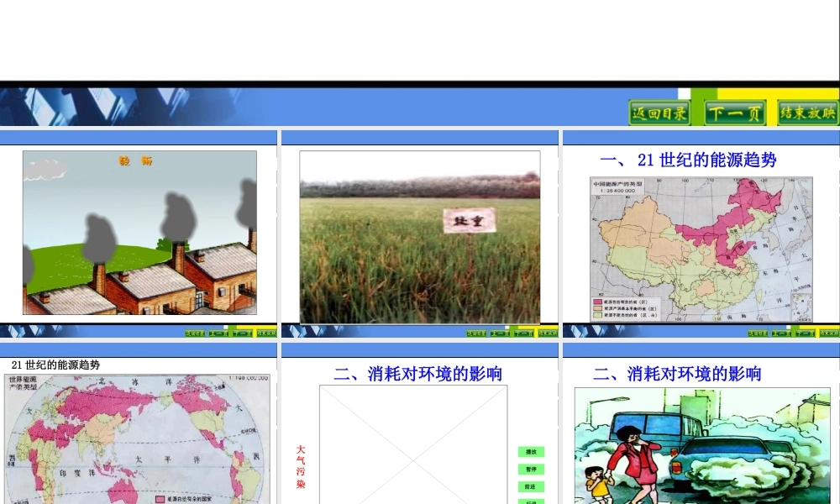Click the car exhaust pollution cartoon

click(x=701, y=445)
